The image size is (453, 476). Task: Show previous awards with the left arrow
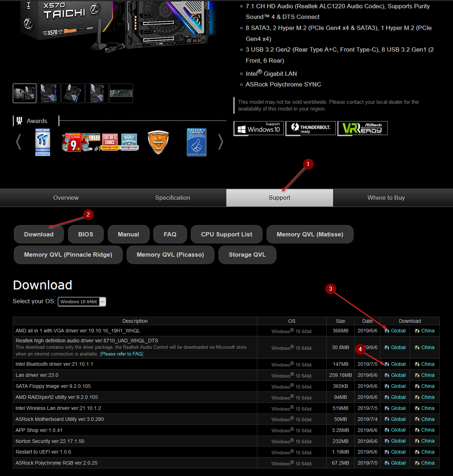(x=19, y=142)
